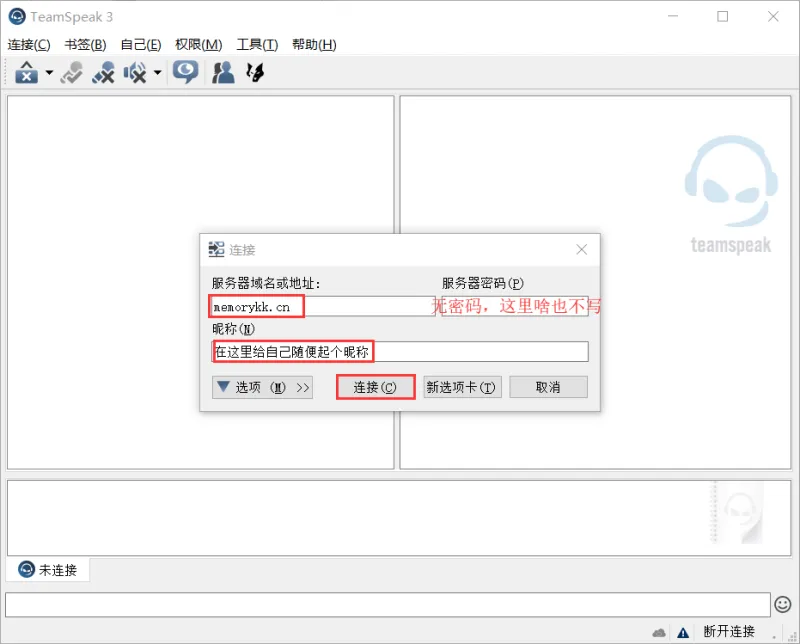Maximize the TeamSpeak 3 window
The width and height of the screenshot is (800, 644).
pos(722,17)
